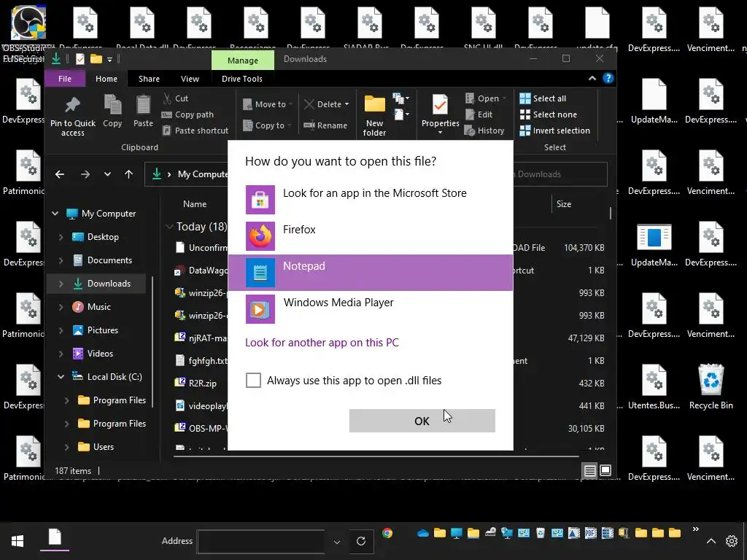Viewport: 747px width, 560px height.
Task: Click Select none in ribbon
Action: pos(549,114)
